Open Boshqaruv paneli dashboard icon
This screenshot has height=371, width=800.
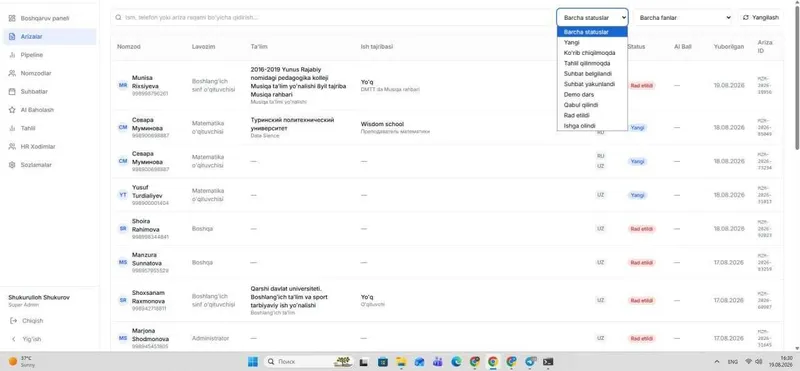[x=12, y=18]
